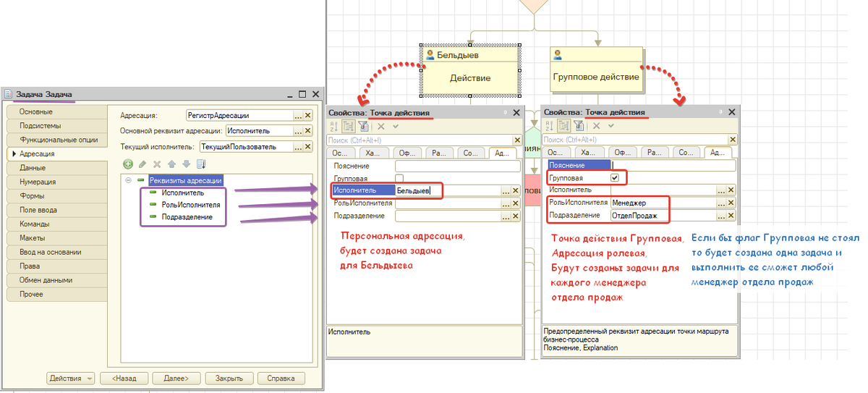Open the Действия dropdown button
The image size is (868, 393).
(71, 378)
